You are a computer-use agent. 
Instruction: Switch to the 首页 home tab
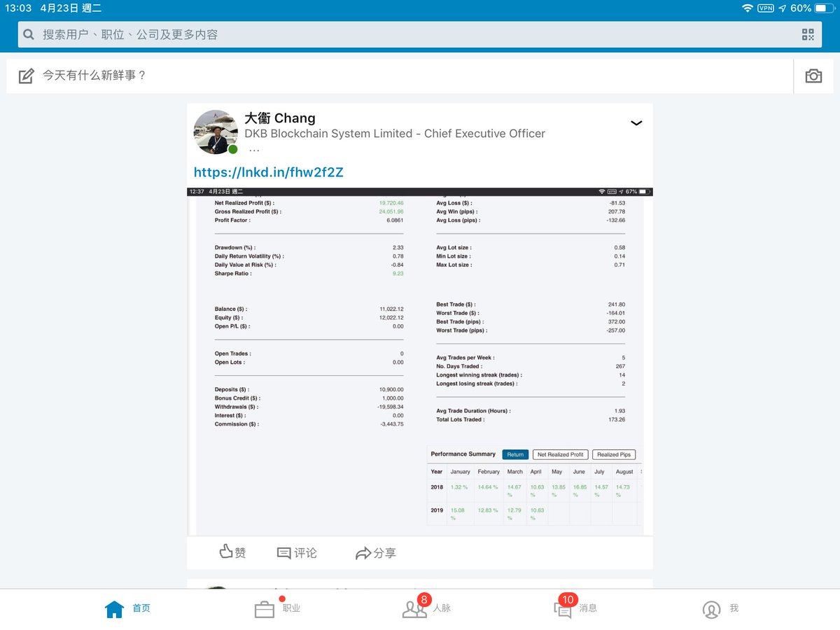click(127, 608)
